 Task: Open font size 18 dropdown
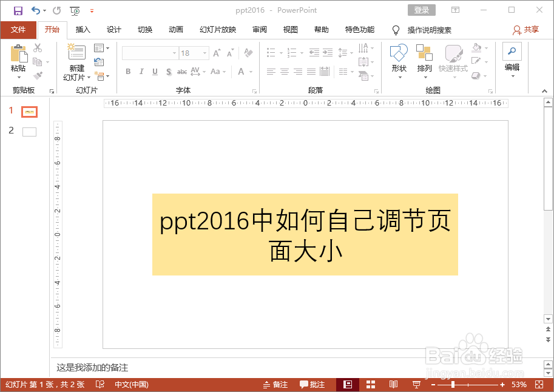[204, 53]
